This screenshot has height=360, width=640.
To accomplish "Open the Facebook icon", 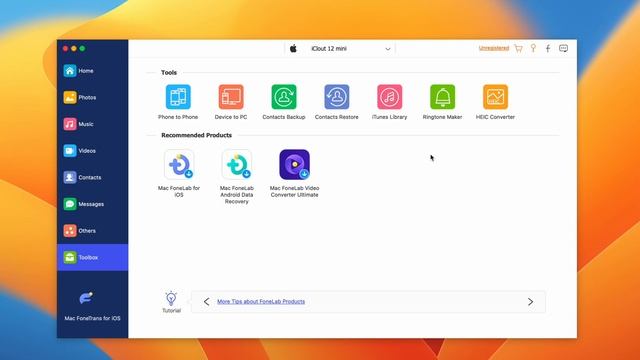I will click(548, 49).
